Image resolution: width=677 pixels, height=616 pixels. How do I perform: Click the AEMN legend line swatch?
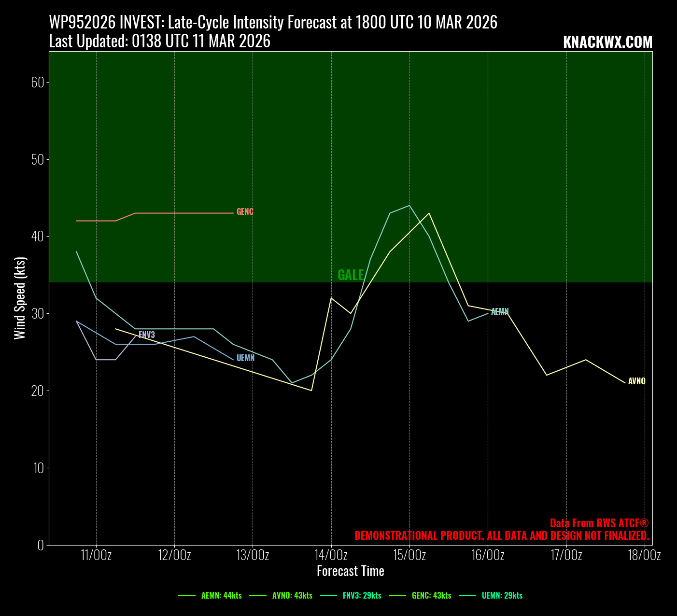tap(186, 595)
